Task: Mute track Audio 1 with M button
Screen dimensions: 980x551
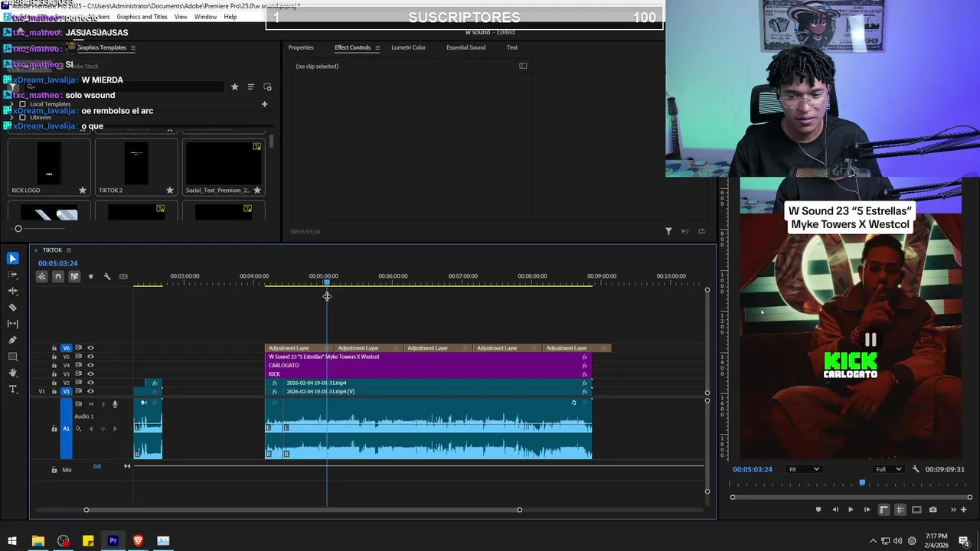Action: coord(90,404)
